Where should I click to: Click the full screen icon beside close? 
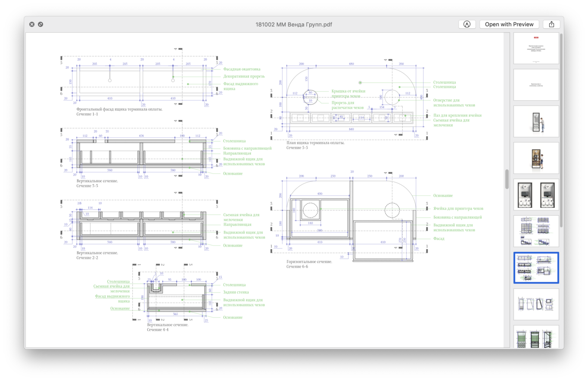(x=40, y=25)
